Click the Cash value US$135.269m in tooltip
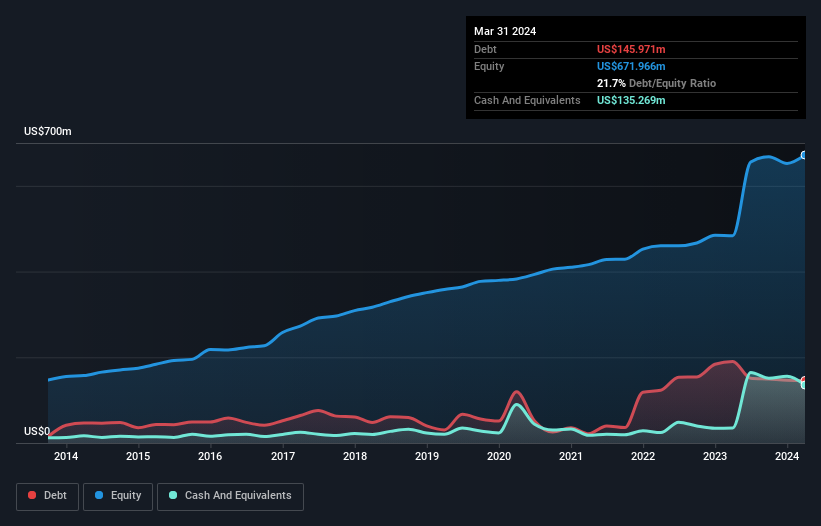Viewport: 821px width, 526px height. [631, 100]
